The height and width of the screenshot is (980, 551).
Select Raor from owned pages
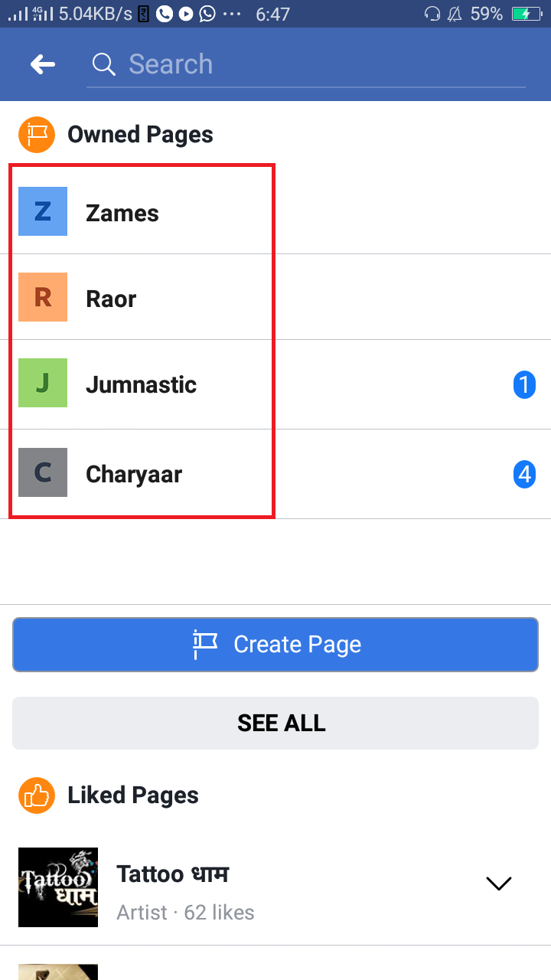click(x=275, y=297)
